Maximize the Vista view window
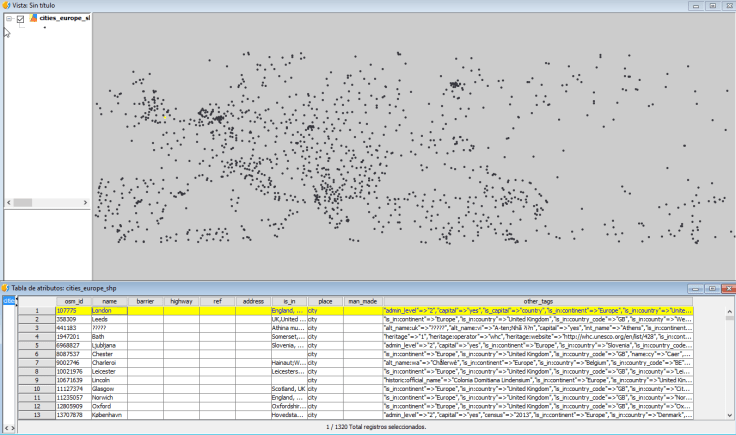The height and width of the screenshot is (435, 736). coord(711,5)
